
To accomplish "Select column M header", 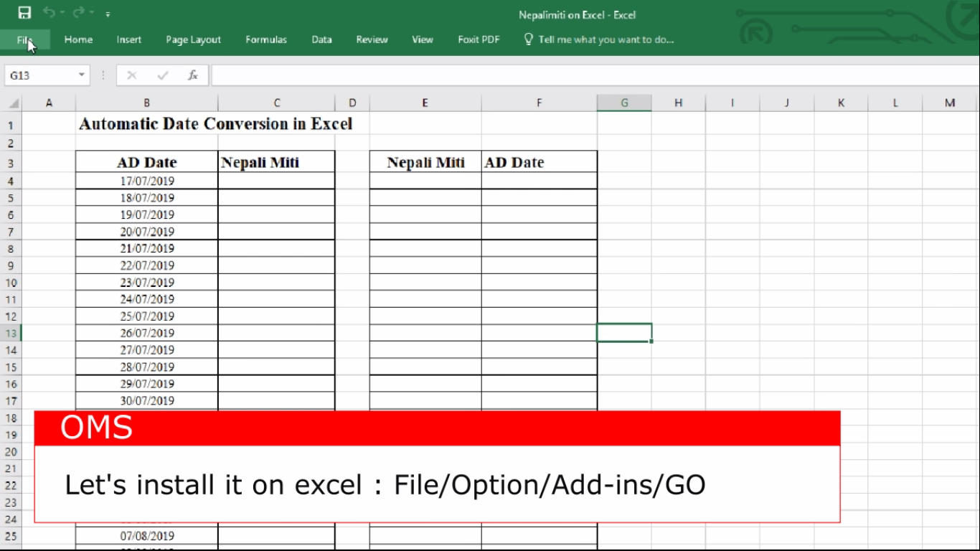I will point(950,103).
